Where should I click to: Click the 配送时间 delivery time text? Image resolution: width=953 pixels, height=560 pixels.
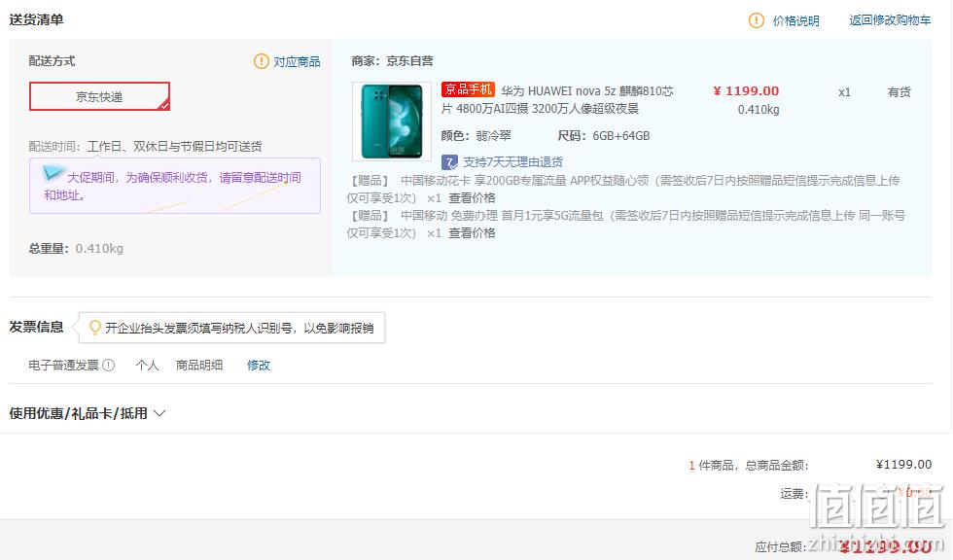point(145,147)
